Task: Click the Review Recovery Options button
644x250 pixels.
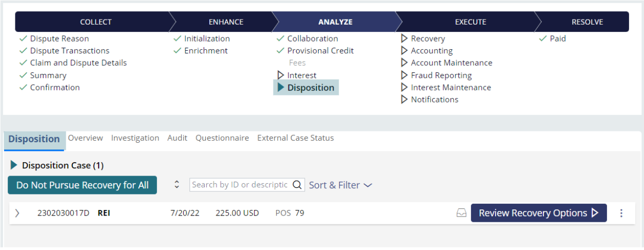Action: 539,213
